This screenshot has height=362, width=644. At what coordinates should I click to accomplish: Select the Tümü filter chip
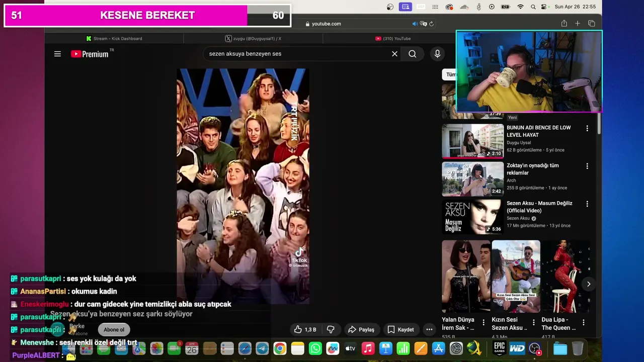click(x=449, y=74)
